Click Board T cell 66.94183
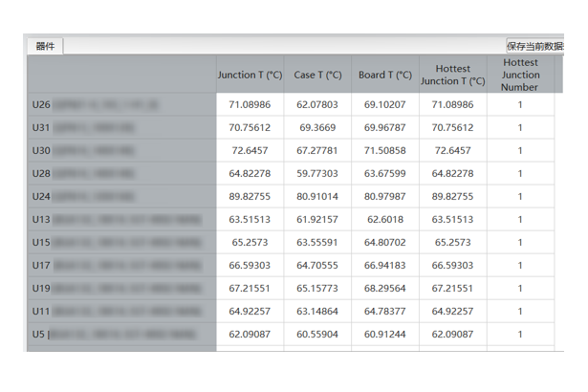Screen dimensions: 588x392 click(x=385, y=265)
